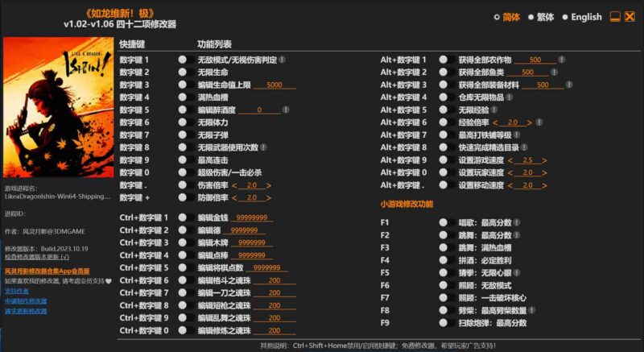Increase 防御倍率 with right arrow
The height and width of the screenshot is (352, 644).
click(269, 197)
